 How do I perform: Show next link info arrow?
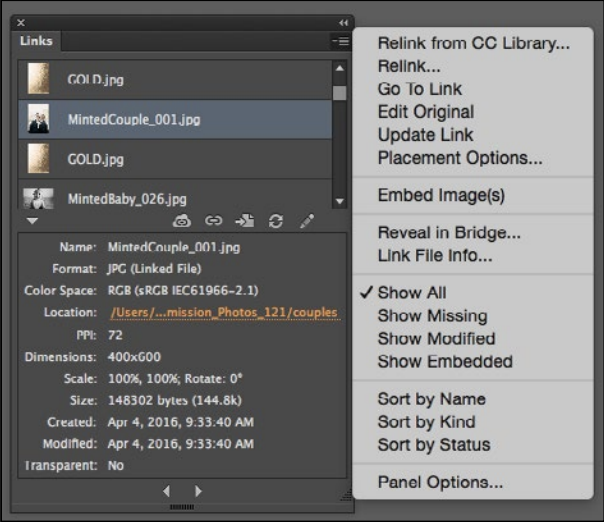(x=198, y=491)
